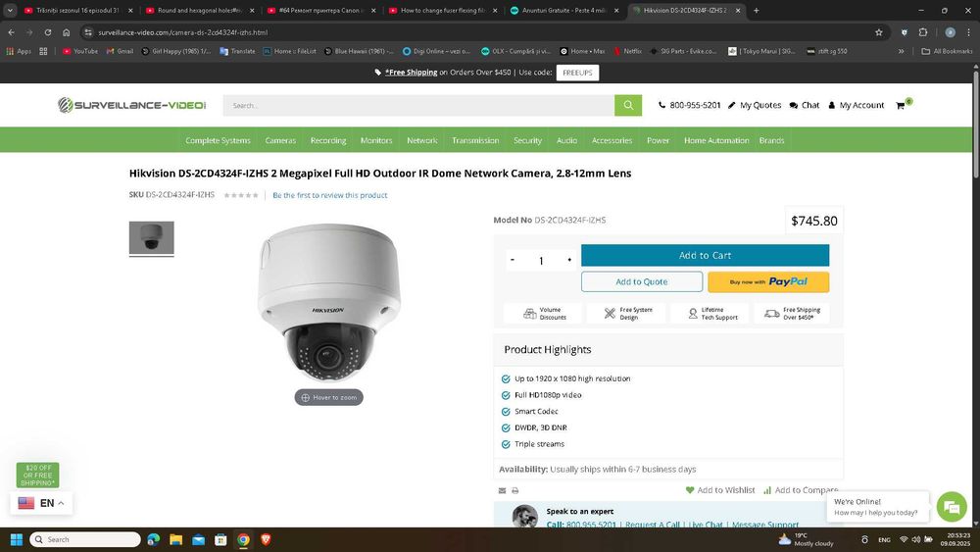
Task: Open Network menu
Action: [x=421, y=140]
